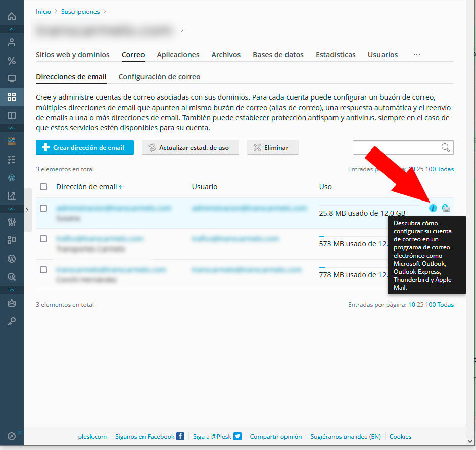Switch to Sitios web y dominios tab
Viewport: 476px width, 450px height.
(73, 55)
